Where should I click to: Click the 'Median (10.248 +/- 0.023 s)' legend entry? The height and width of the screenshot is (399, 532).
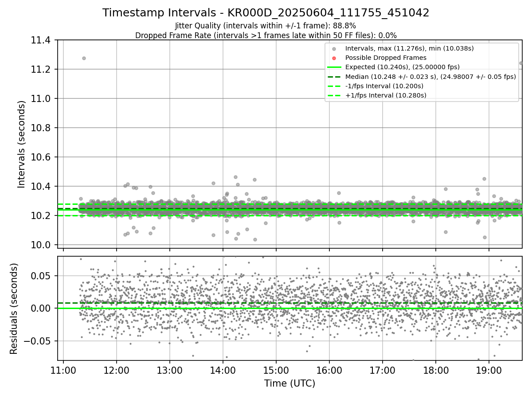(x=430, y=76)
